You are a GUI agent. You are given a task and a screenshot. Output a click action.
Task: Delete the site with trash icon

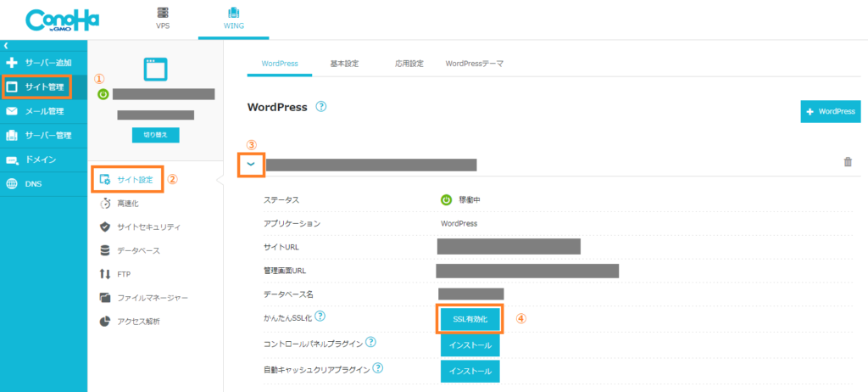[x=848, y=162]
